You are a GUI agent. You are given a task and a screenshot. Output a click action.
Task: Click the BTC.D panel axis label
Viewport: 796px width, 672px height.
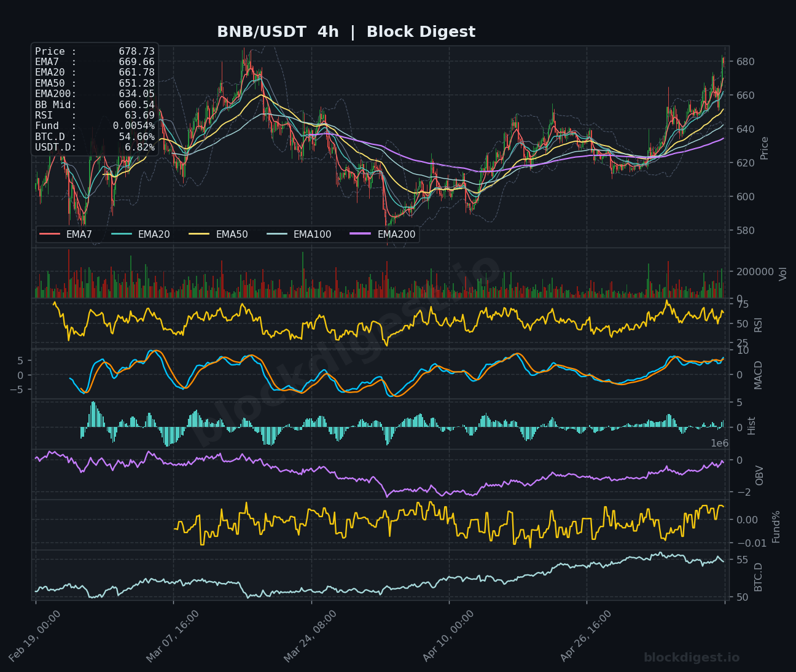coord(759,577)
